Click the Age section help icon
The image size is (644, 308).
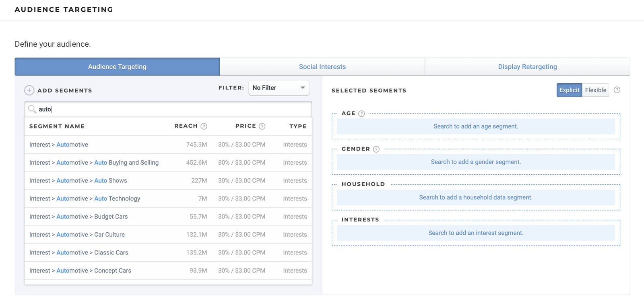[361, 114]
